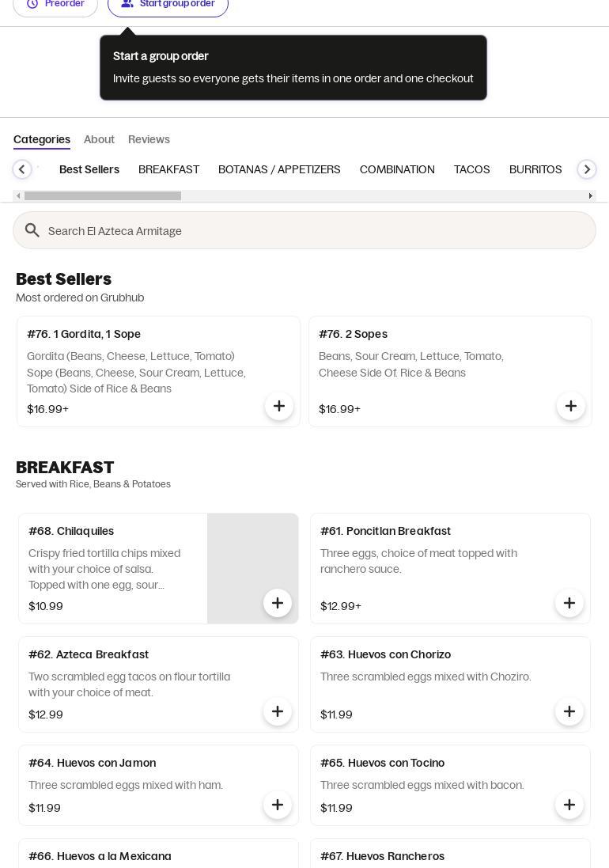Add #76. 1 Gordita, 1 Sope item
Screen dimensions: 609x868
278,406
